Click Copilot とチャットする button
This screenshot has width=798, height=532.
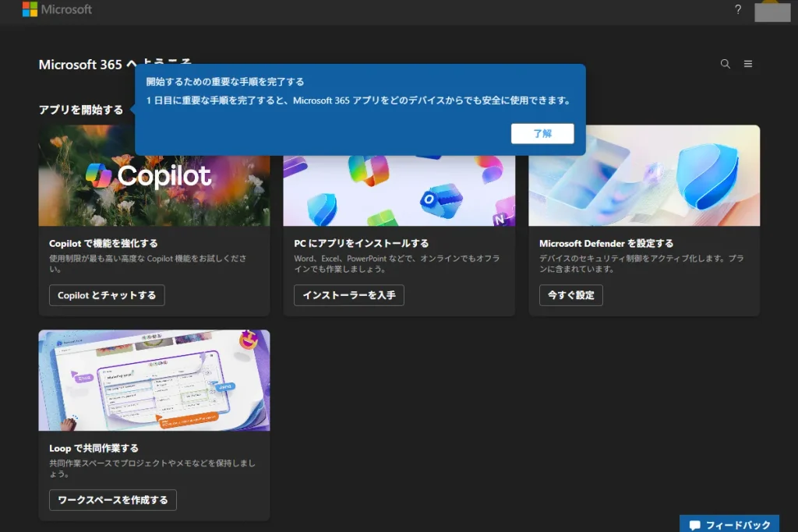107,295
